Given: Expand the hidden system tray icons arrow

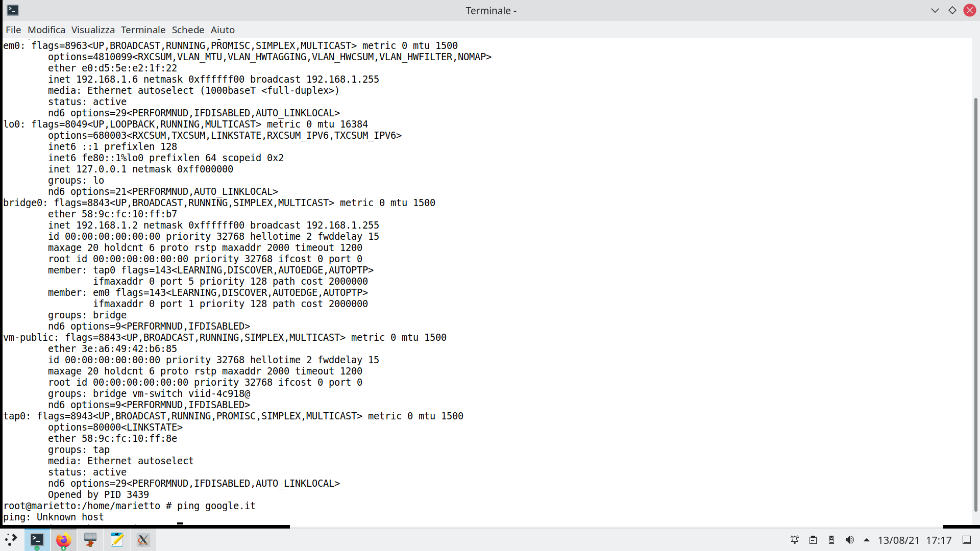Looking at the screenshot, I should coord(867,540).
